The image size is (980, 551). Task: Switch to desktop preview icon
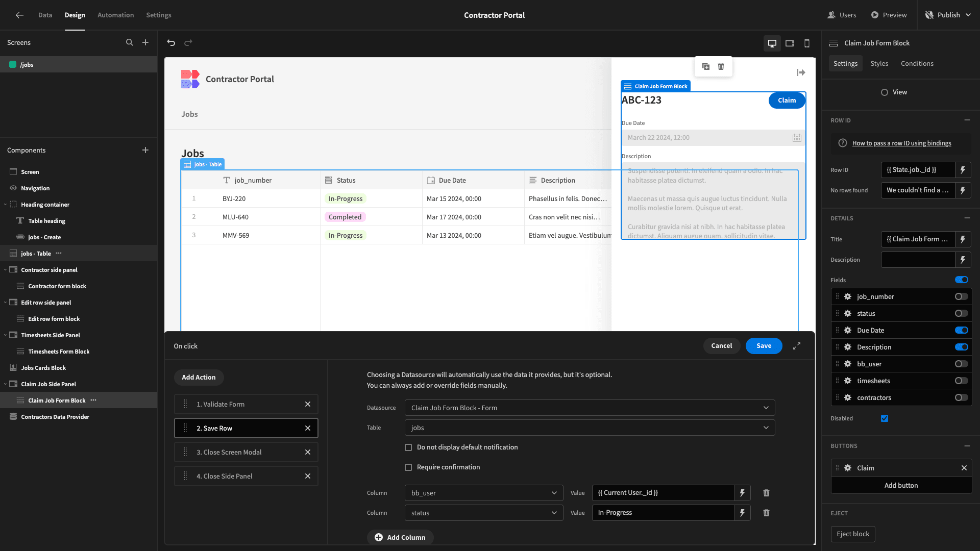point(772,43)
